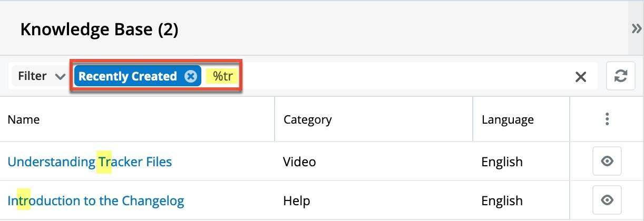This screenshot has height=221, width=644.
Task: Click the Video category cell
Action: (299, 162)
